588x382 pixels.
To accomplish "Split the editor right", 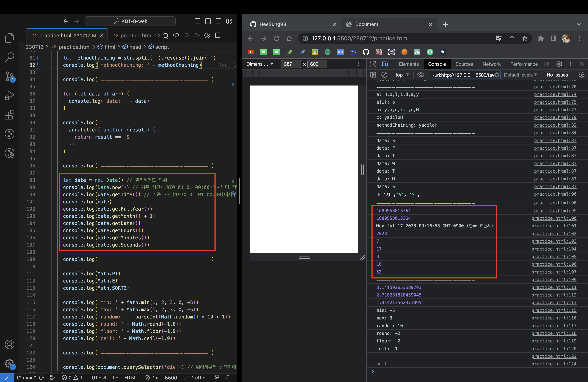I will click(x=218, y=36).
